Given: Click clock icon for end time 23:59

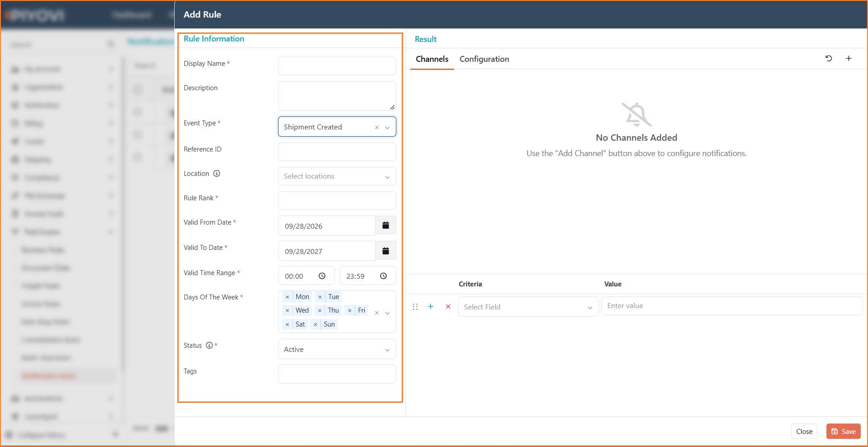Looking at the screenshot, I should click(x=383, y=276).
